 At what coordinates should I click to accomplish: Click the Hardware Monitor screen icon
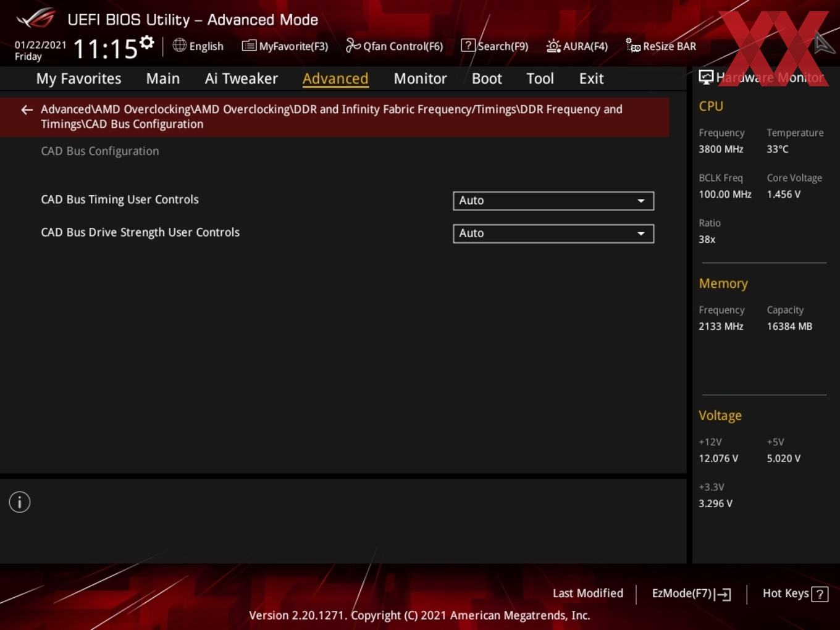click(x=706, y=77)
